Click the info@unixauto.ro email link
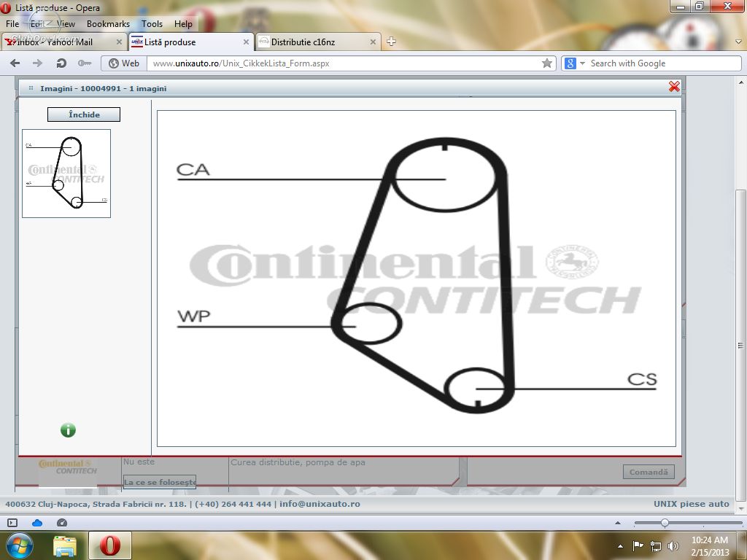Screen dimensions: 747x560 [320, 504]
